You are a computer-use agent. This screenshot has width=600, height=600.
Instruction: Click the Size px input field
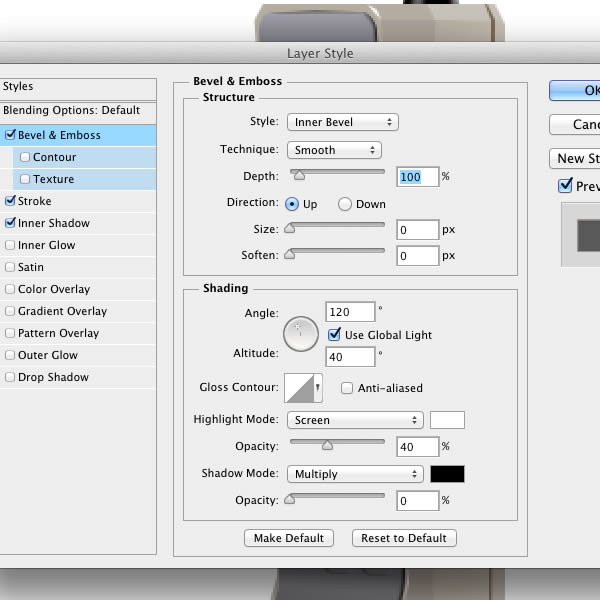[x=418, y=230]
